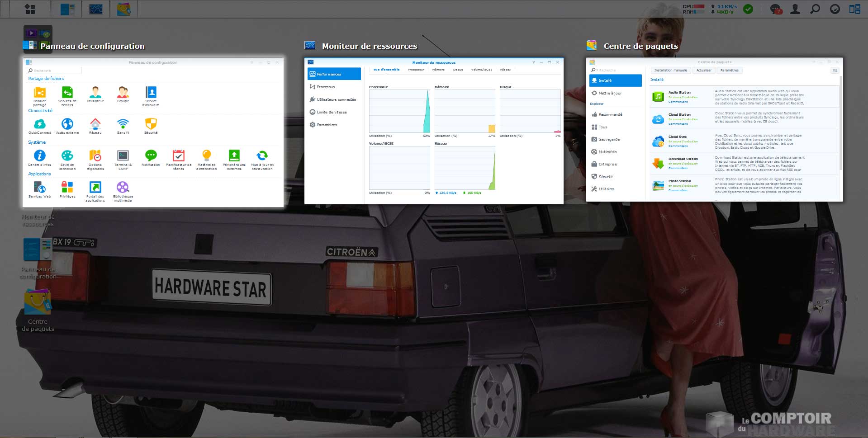
Task: Switch to Vue d'ensemble tab
Action: [386, 70]
